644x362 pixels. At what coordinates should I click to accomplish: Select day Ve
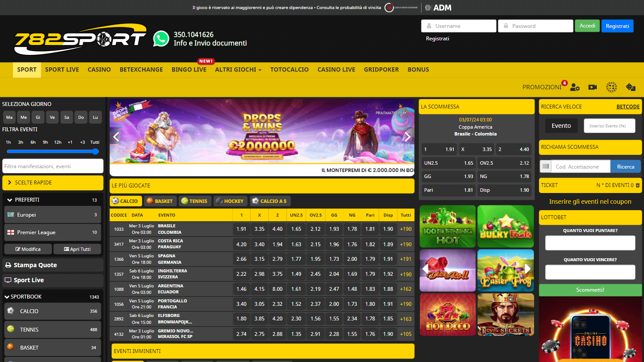(52, 117)
